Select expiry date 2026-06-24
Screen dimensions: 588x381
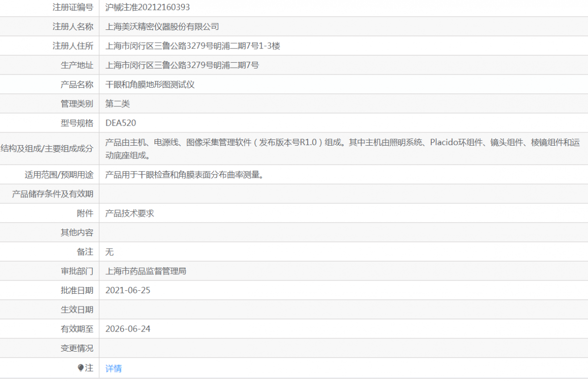point(128,329)
